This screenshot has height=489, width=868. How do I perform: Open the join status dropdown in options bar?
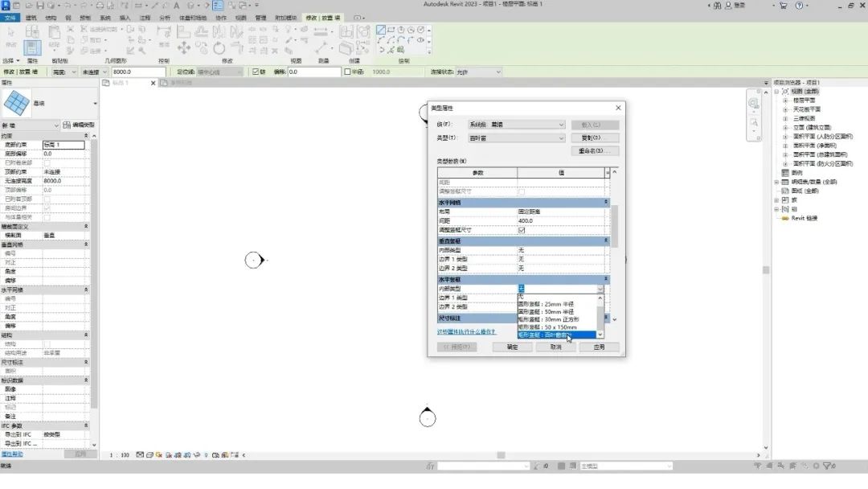point(478,72)
